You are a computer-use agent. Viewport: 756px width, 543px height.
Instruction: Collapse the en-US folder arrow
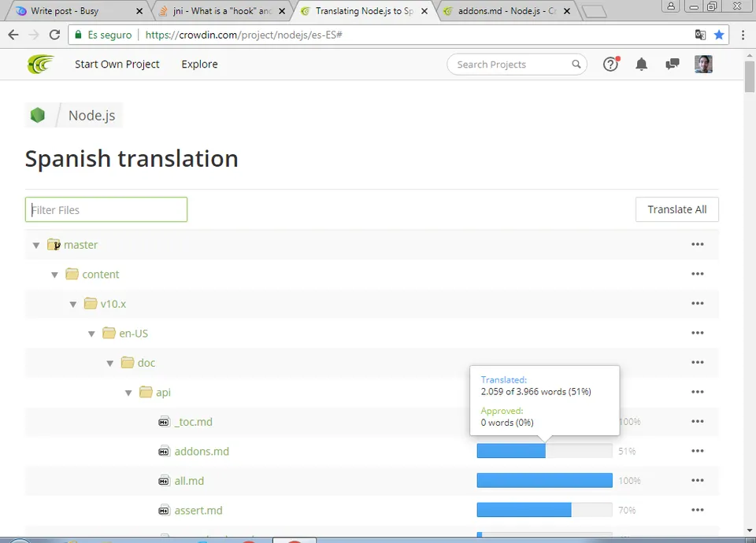[91, 334]
